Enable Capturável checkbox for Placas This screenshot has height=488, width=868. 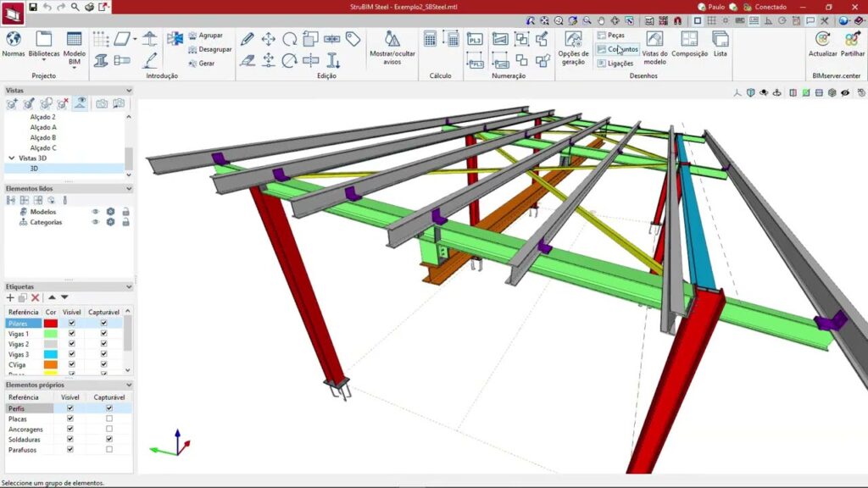point(108,419)
